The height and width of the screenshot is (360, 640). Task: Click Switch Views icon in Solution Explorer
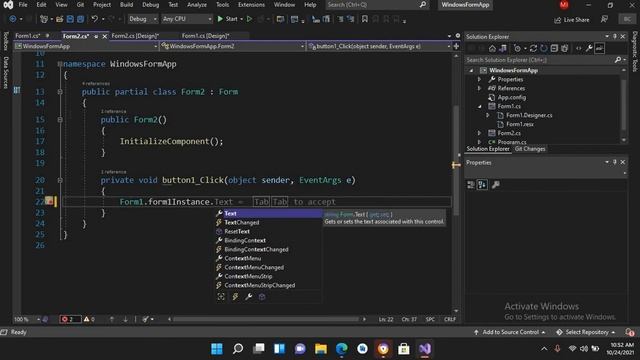pyautogui.click(x=503, y=49)
